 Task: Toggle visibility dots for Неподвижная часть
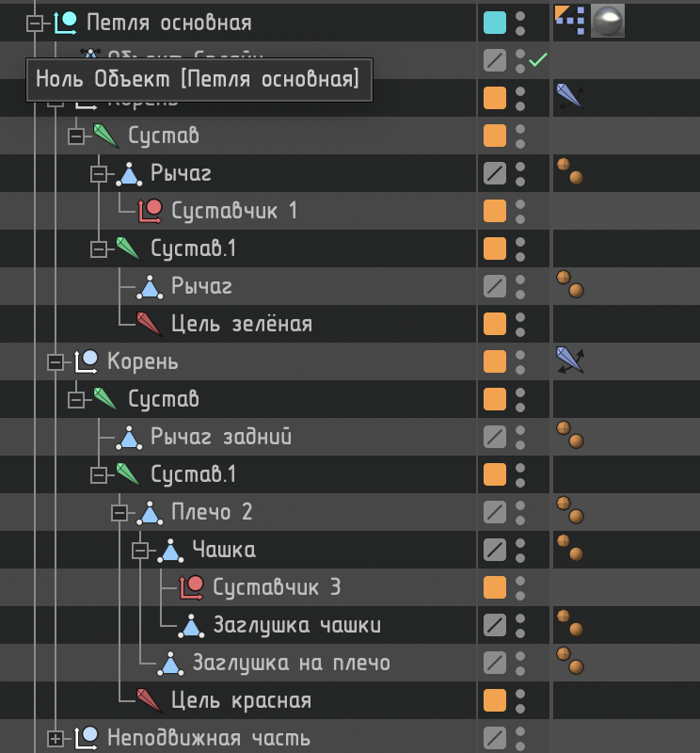click(520, 738)
